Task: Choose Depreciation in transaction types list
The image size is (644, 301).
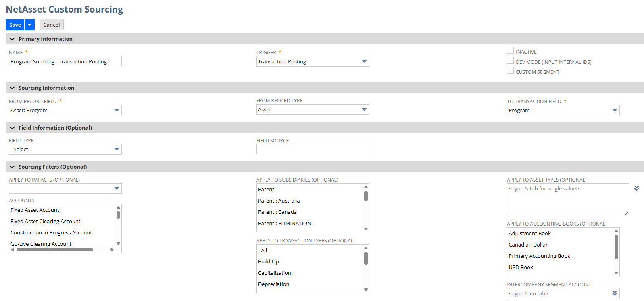Action: [x=274, y=284]
